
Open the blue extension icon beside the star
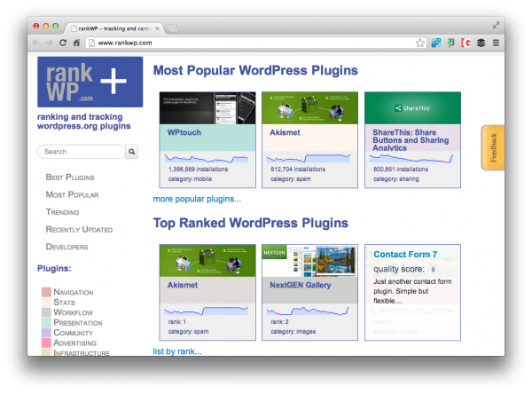click(436, 43)
